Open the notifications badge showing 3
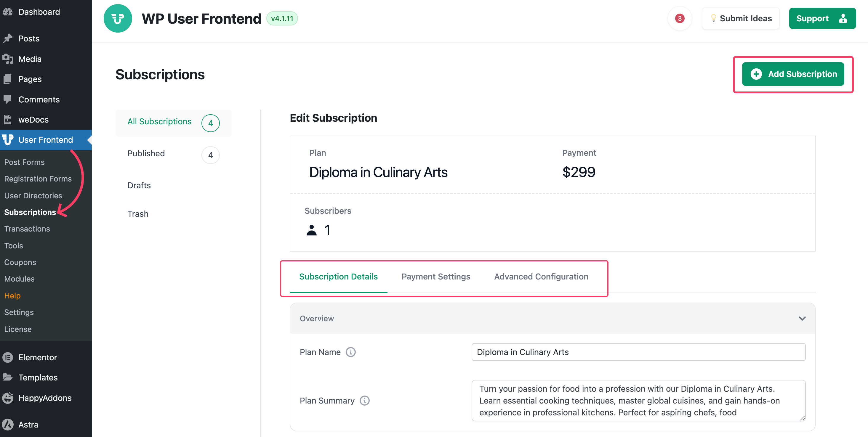 click(x=679, y=19)
